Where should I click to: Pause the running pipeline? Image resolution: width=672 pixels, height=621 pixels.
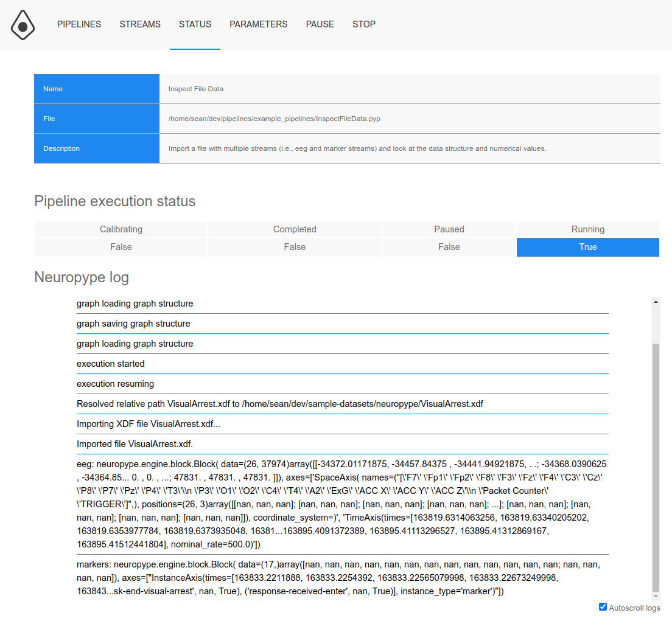320,24
